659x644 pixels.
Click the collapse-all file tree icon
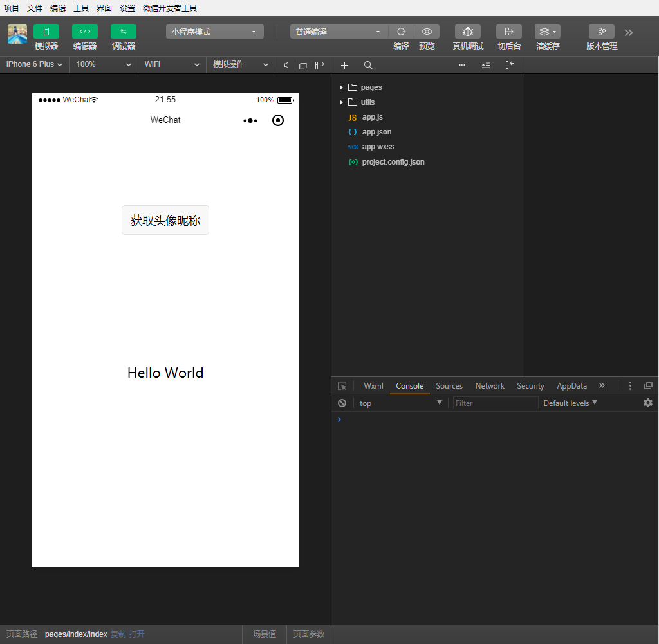pos(486,65)
